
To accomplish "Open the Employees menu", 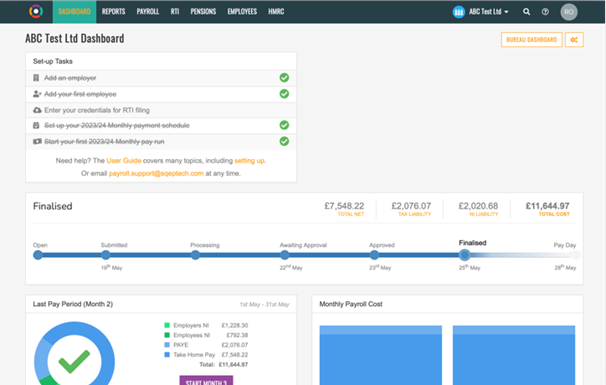I will pyautogui.click(x=242, y=12).
